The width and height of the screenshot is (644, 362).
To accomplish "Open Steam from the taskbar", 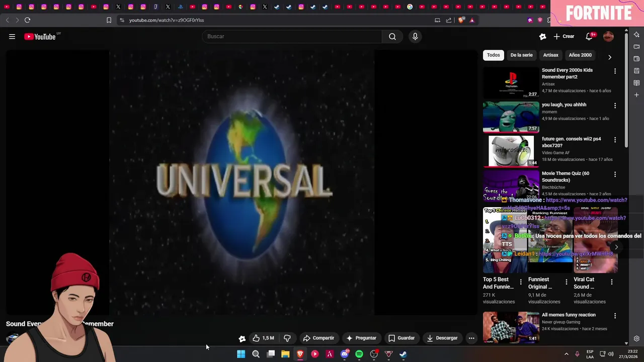I will coord(403,354).
